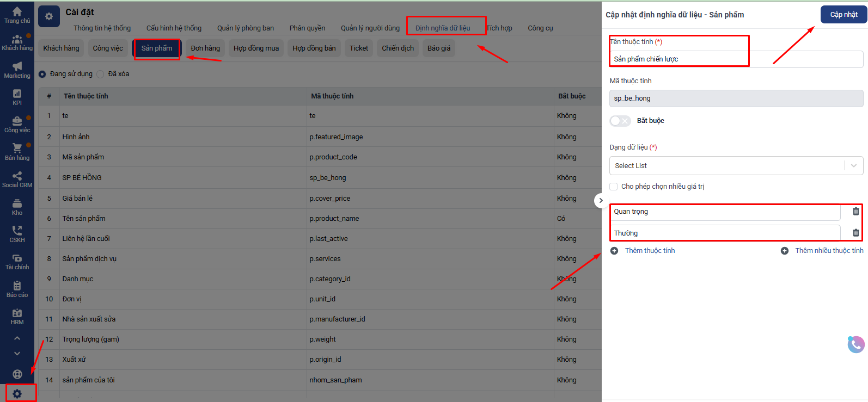Toggle the 'Bắt buộc' switch
The width and height of the screenshot is (868, 402).
click(x=620, y=121)
